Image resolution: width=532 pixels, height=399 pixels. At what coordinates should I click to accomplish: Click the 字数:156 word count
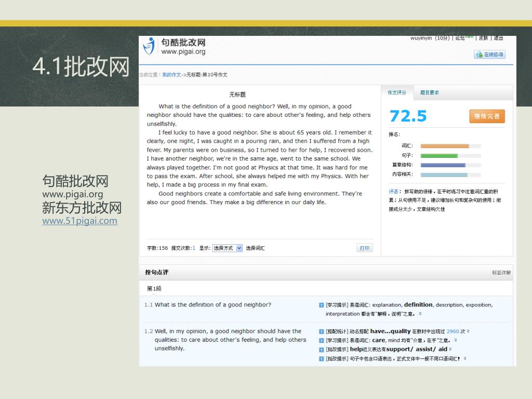click(x=157, y=248)
